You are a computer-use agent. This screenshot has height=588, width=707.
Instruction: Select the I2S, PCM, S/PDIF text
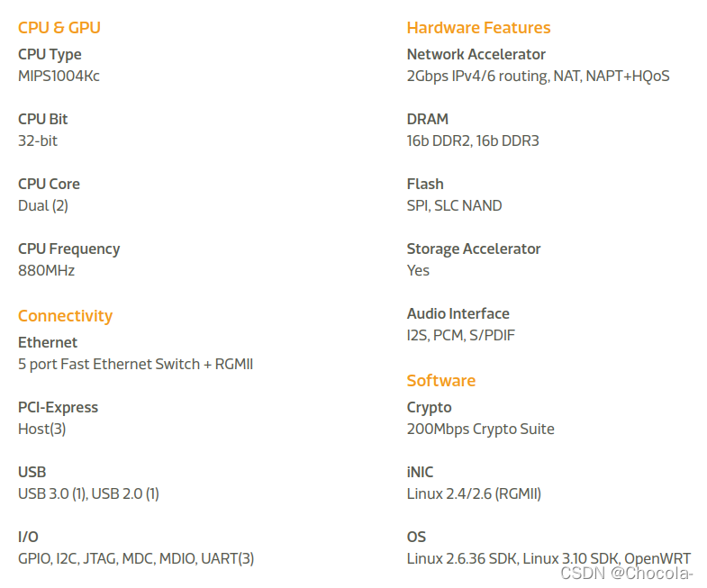tap(461, 335)
